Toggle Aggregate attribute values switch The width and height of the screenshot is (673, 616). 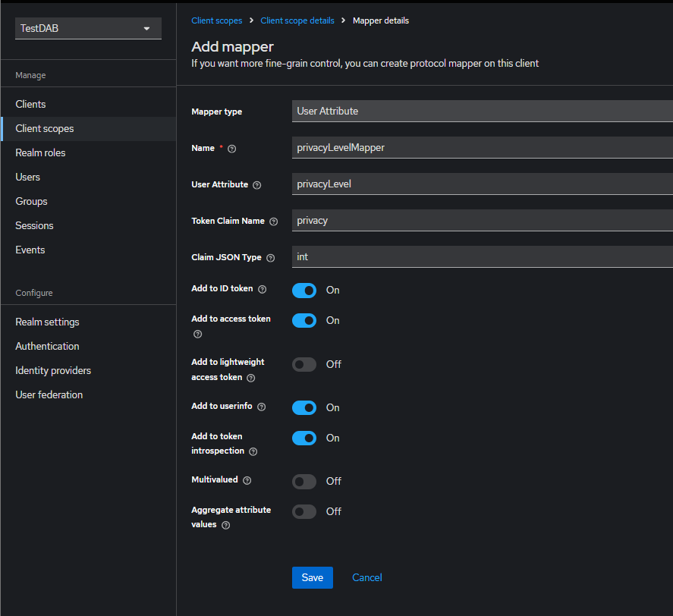click(x=304, y=512)
